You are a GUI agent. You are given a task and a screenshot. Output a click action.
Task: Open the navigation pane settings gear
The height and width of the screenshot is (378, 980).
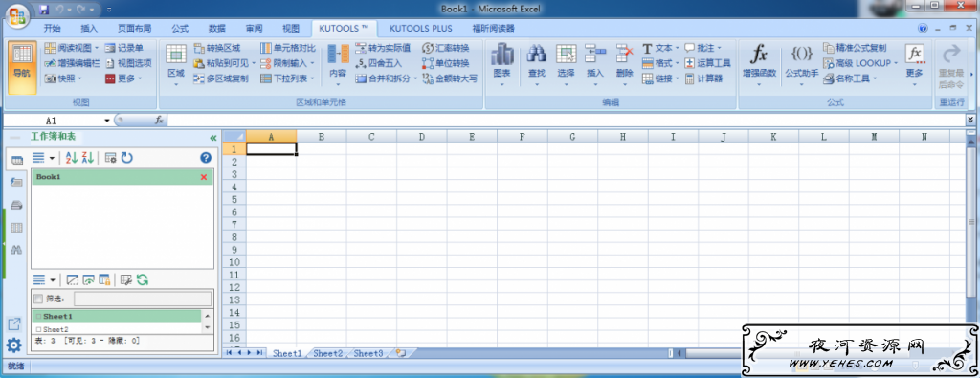13,345
